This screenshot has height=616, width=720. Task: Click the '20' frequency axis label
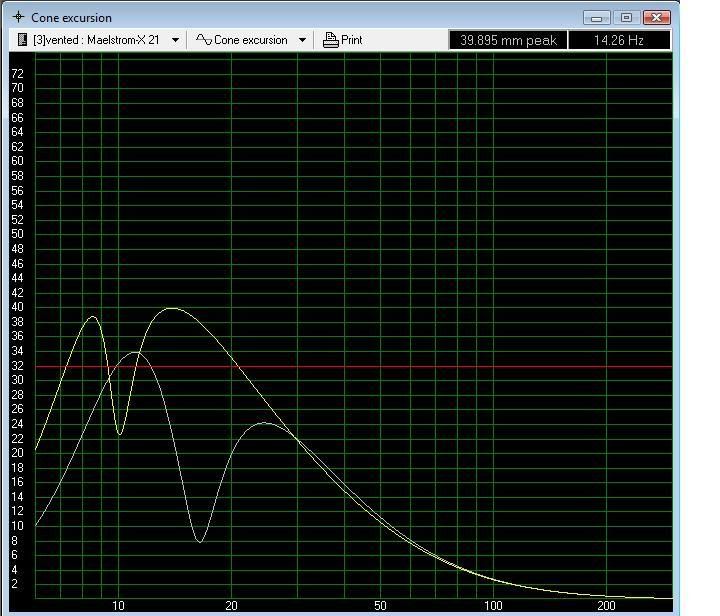point(231,606)
